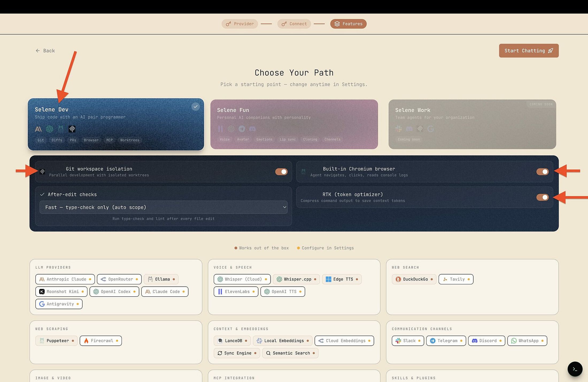Image resolution: width=588 pixels, height=382 pixels.
Task: Click the Semantic Search magnifier icon
Action: click(268, 353)
